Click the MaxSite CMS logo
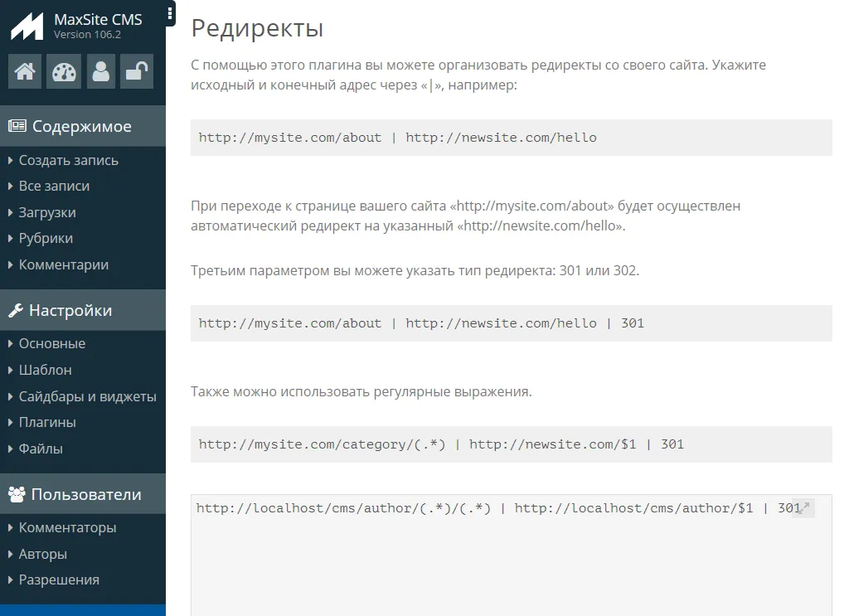Image resolution: width=849 pixels, height=616 pixels. point(27,27)
